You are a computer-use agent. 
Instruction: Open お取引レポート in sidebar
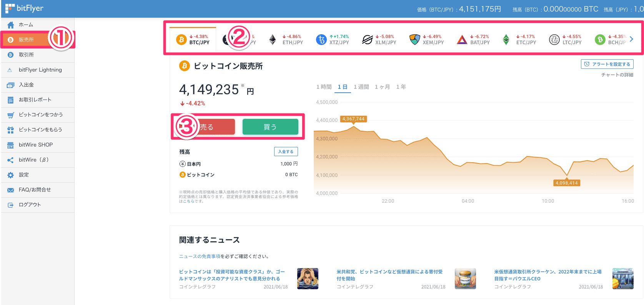point(38,100)
